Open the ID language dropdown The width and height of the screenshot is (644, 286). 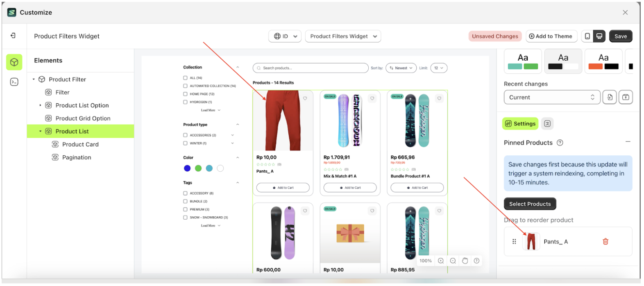285,36
